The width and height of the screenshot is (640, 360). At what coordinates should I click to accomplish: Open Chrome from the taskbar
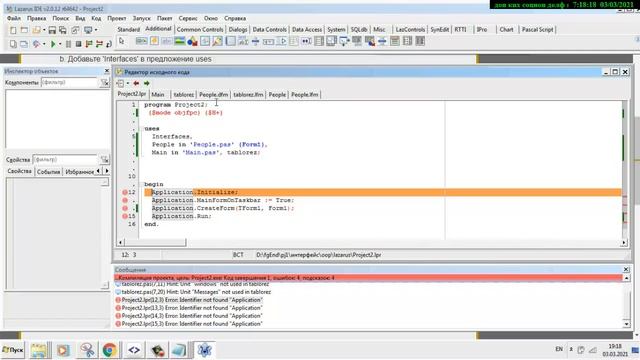109,350
